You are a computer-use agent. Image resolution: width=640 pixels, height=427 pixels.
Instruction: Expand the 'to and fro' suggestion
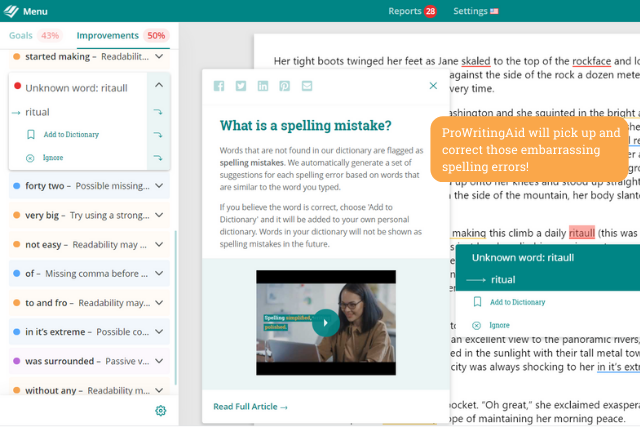click(159, 303)
